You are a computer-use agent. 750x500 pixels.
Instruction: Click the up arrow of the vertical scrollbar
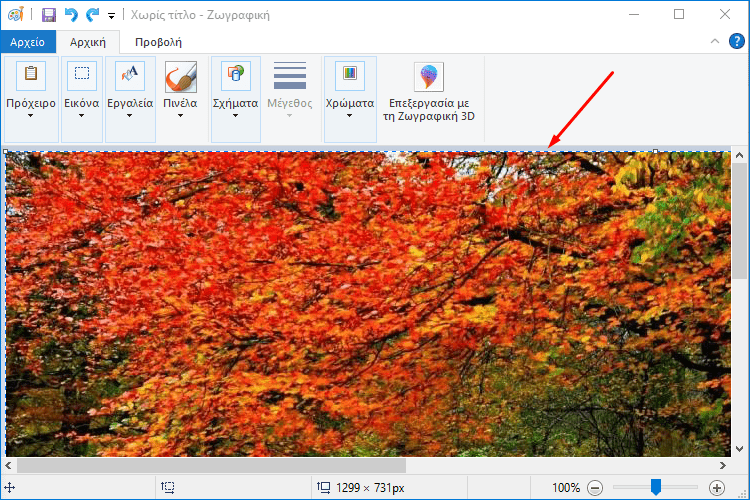pyautogui.click(x=739, y=155)
